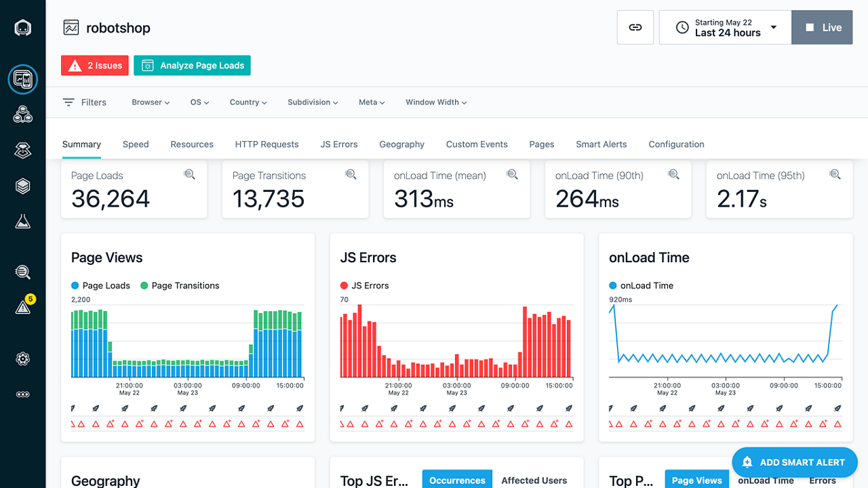This screenshot has width=868, height=488.
Task: Open the Applications icon in sidebar
Action: tap(22, 114)
